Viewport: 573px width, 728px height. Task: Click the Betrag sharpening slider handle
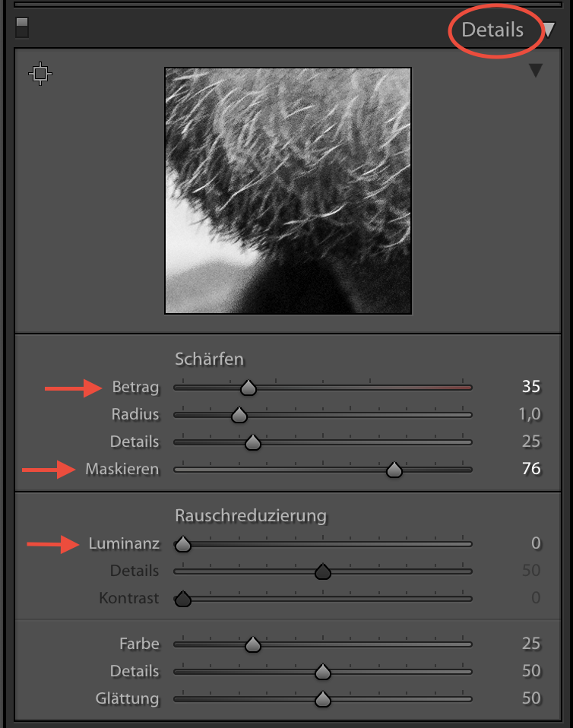(x=248, y=388)
